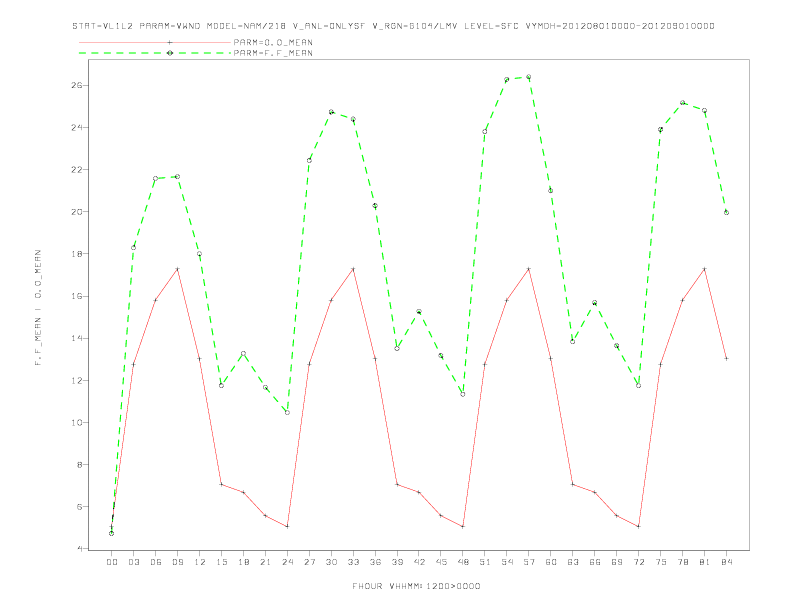Click the chart header line starting STAT=VLIL2
Image resolution: width=792 pixels, height=612 pixels.
(x=393, y=26)
